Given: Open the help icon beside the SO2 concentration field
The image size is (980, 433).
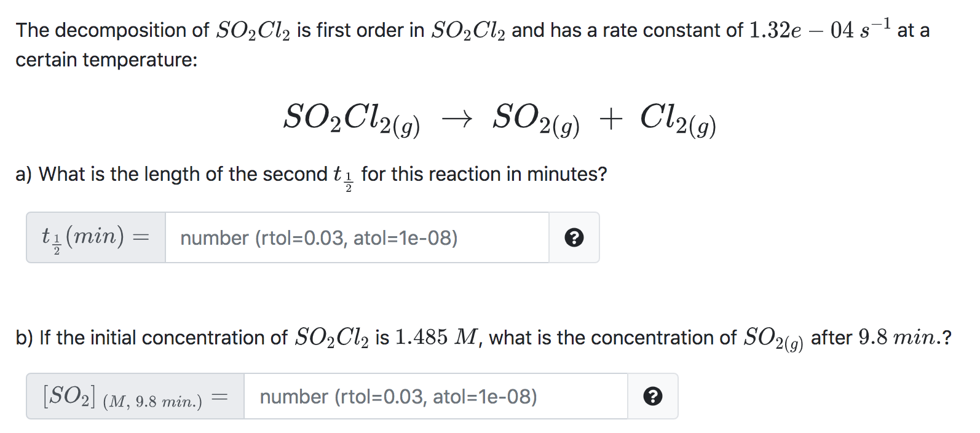Looking at the screenshot, I should click(x=652, y=396).
